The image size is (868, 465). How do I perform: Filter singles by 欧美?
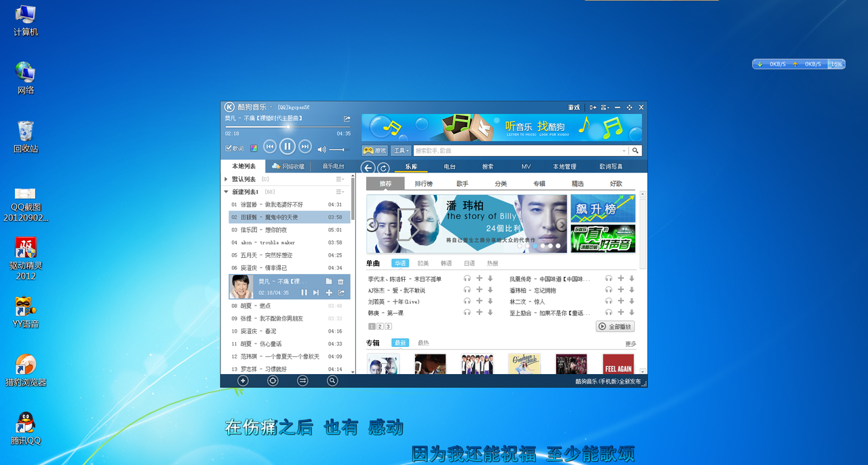[x=423, y=263]
